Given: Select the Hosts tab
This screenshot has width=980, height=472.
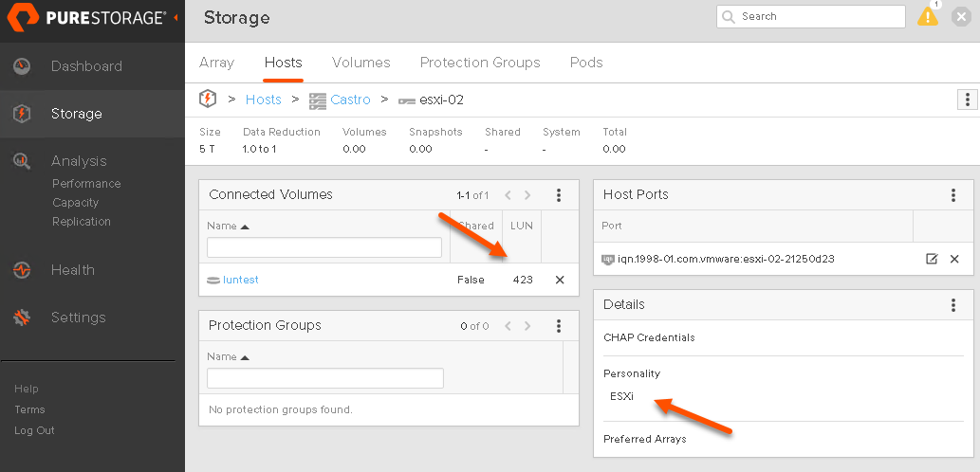Looking at the screenshot, I should 283,63.
